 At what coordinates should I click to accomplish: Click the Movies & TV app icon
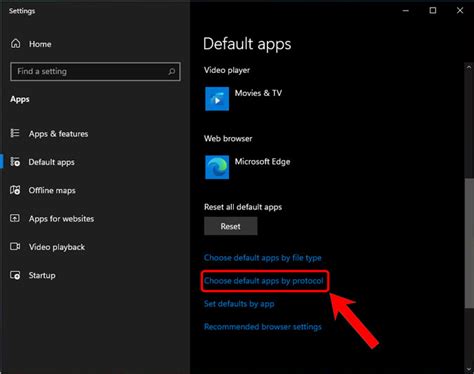(x=217, y=99)
